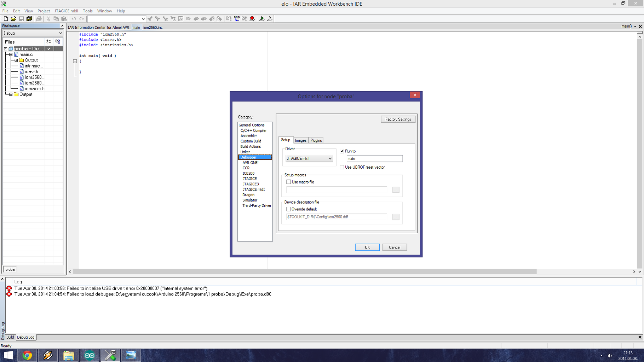Open the toolbar quick search combo box

(116, 19)
